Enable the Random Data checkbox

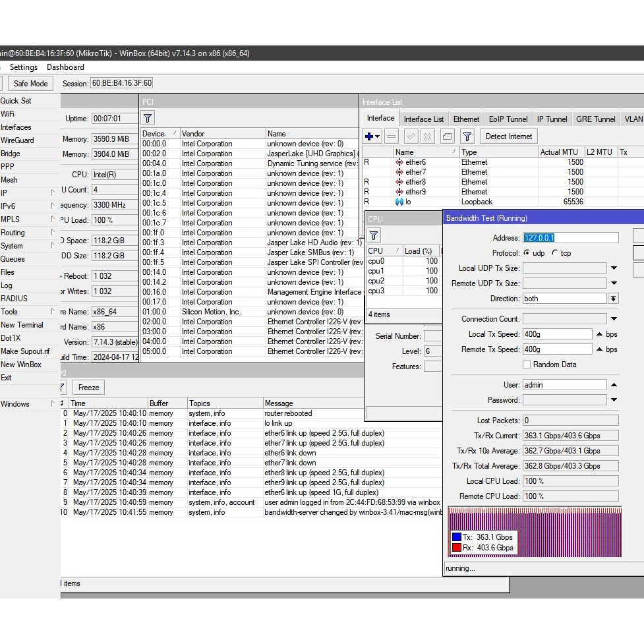pyautogui.click(x=527, y=365)
